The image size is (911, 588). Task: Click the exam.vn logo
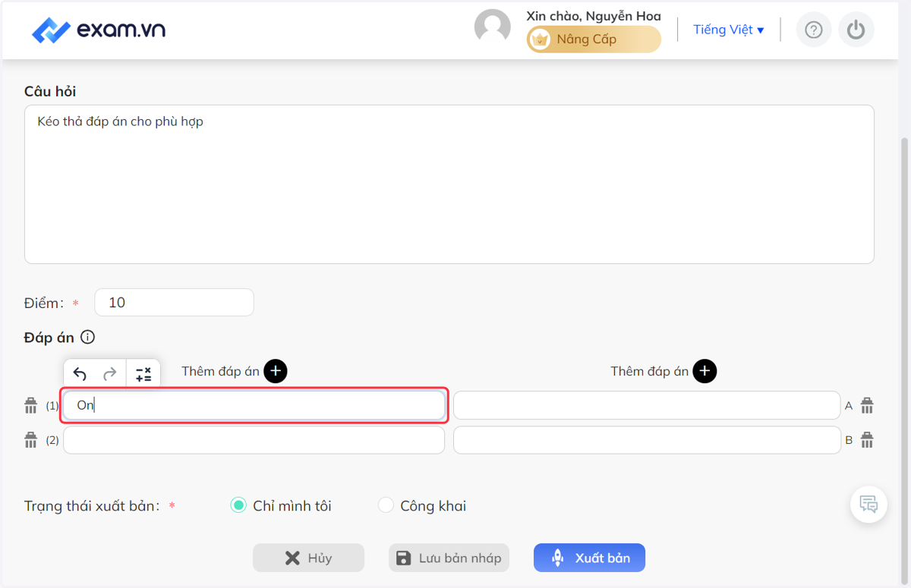pos(99,30)
